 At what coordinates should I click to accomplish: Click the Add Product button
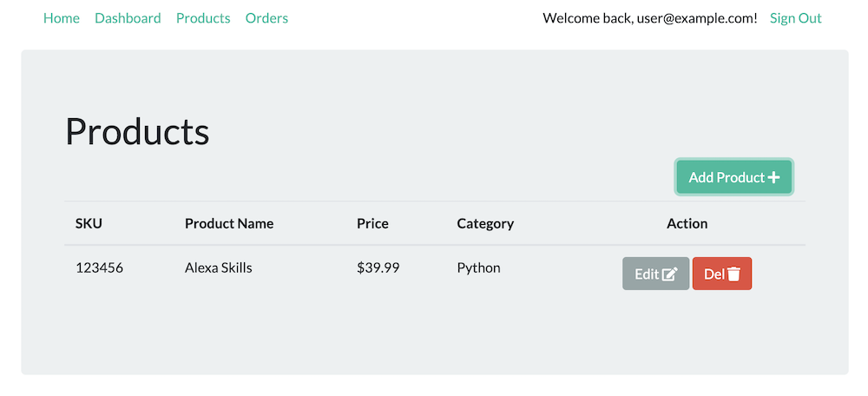734,177
